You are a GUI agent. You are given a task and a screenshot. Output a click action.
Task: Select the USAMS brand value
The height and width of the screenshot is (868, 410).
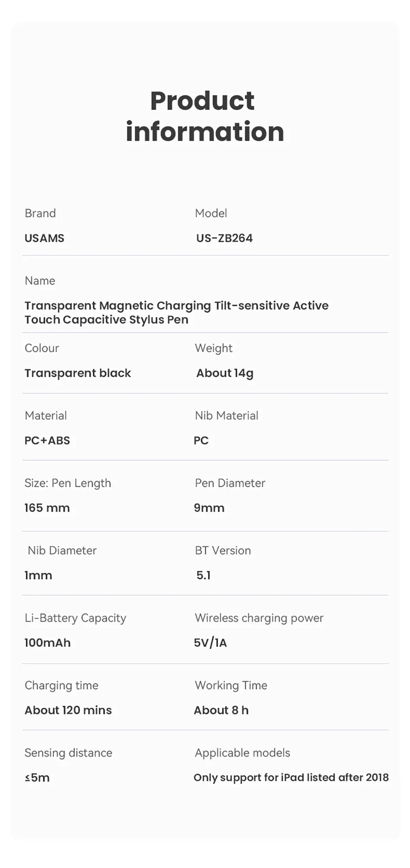[44, 238]
